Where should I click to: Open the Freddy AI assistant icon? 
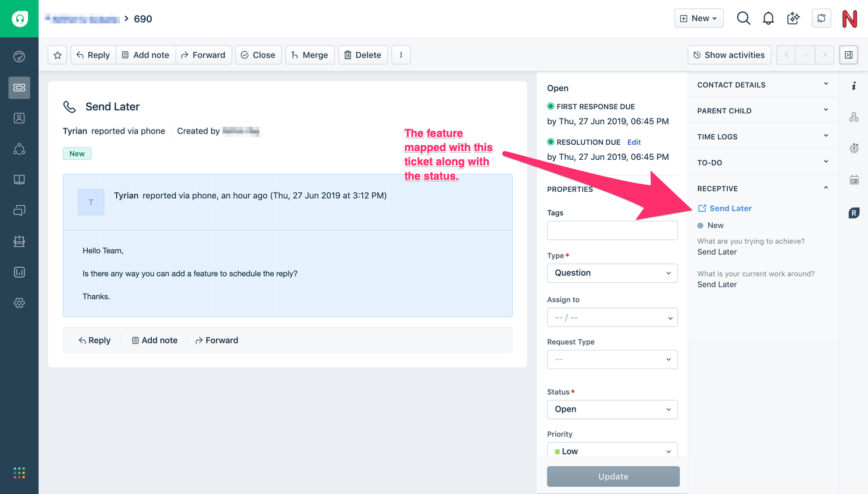coord(793,18)
